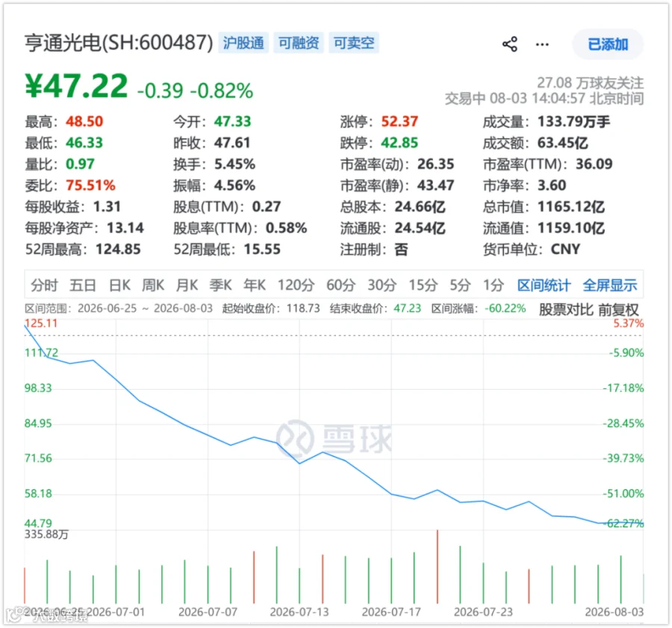Click the 52周最高 value 124.85
Screen dimensions: 672x628
coord(118,249)
